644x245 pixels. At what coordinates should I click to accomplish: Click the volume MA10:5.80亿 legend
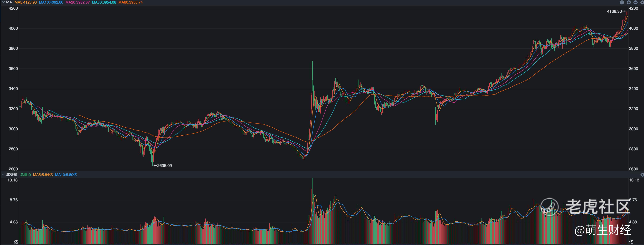66,175
